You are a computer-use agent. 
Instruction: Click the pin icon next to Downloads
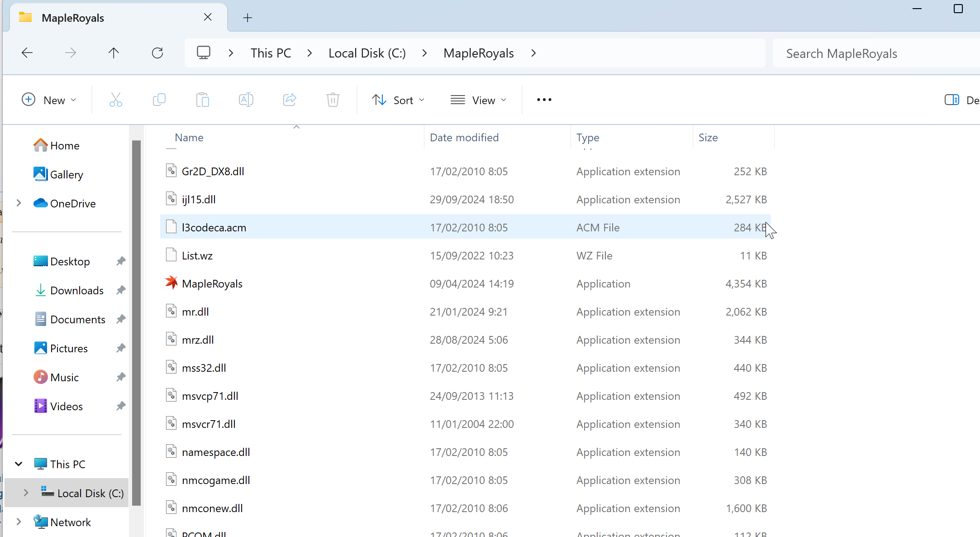click(x=120, y=290)
